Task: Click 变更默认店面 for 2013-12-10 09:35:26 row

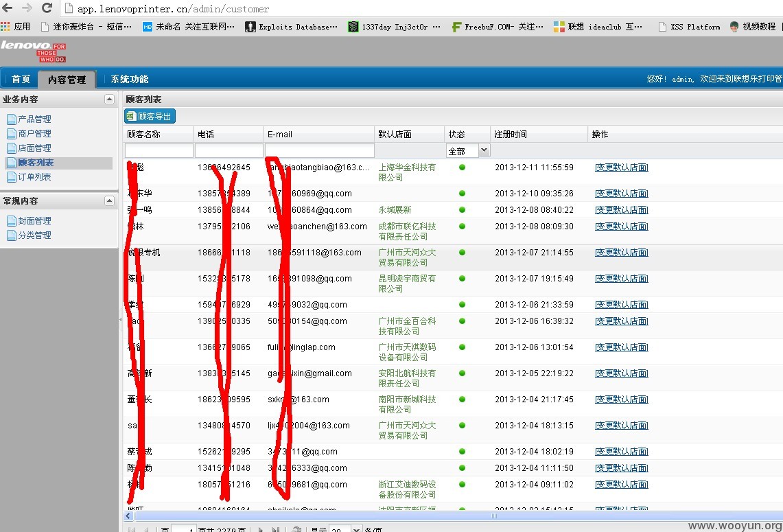Action: coord(622,194)
